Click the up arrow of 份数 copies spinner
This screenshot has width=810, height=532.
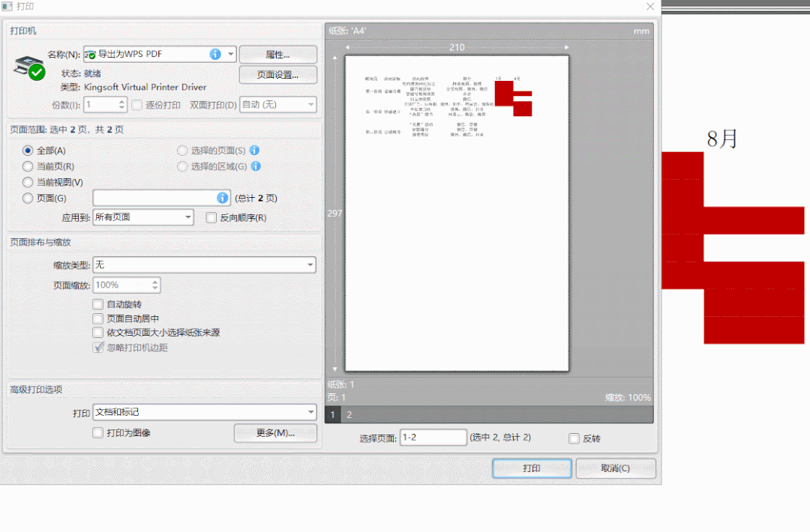(121, 101)
